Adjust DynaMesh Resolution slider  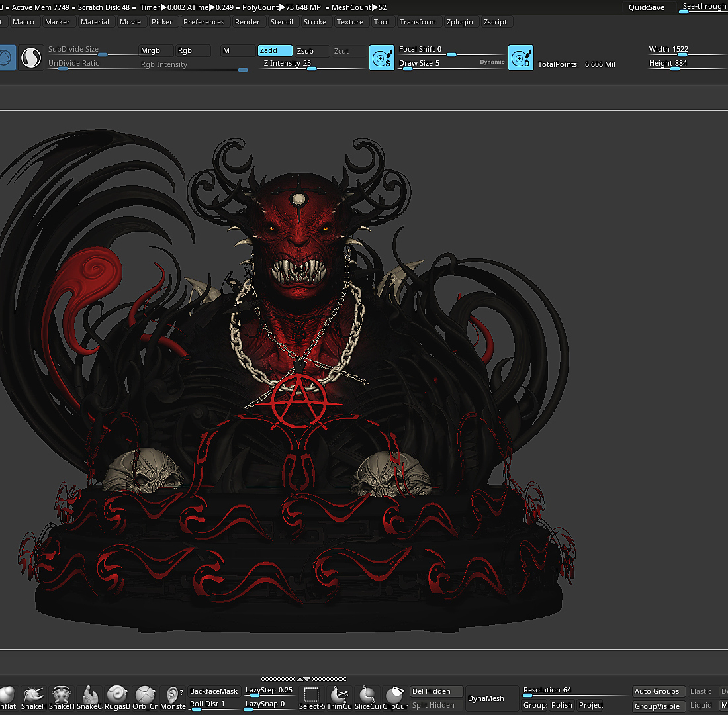(x=574, y=691)
